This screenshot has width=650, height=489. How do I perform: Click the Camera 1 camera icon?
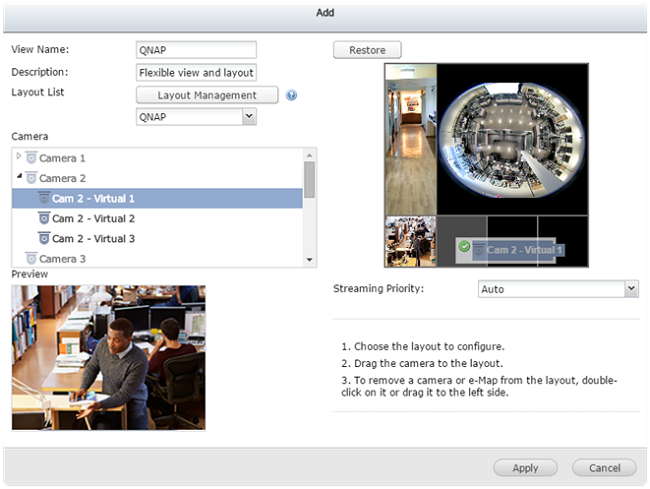click(x=31, y=158)
